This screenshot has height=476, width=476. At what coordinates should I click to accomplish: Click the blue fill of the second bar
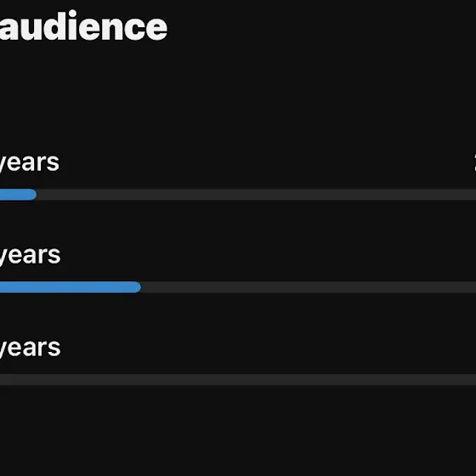70,287
